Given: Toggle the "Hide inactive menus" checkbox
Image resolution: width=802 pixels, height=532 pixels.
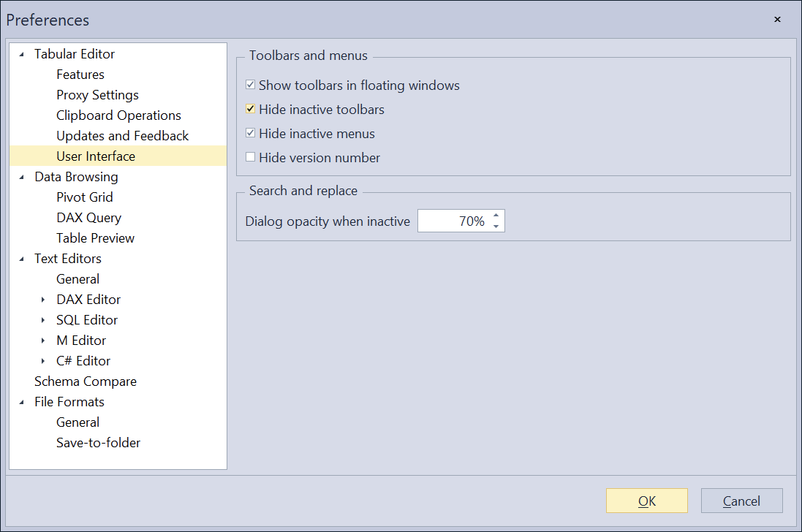Looking at the screenshot, I should click(250, 134).
